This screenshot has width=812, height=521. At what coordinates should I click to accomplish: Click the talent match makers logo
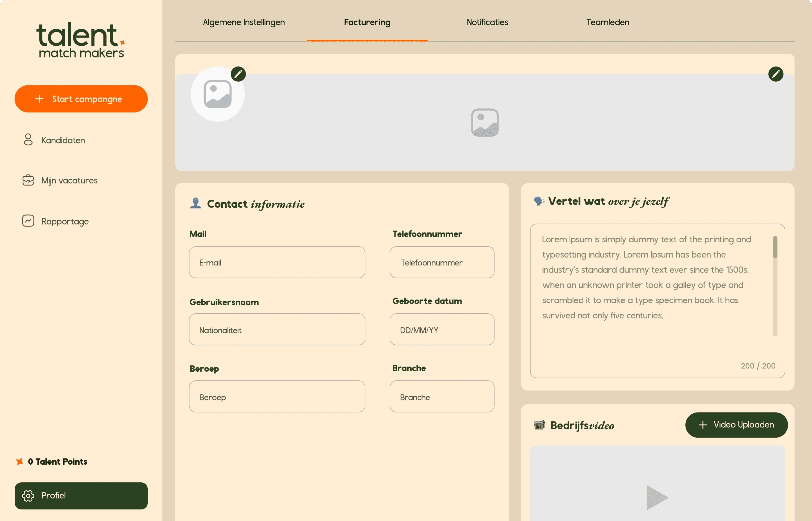[81, 40]
